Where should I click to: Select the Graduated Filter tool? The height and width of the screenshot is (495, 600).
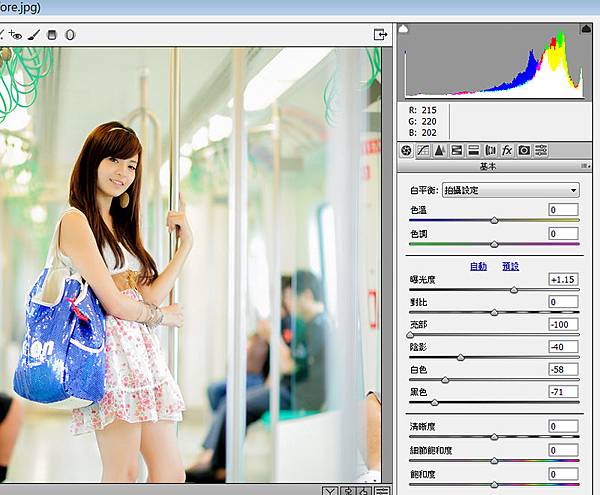(x=52, y=35)
